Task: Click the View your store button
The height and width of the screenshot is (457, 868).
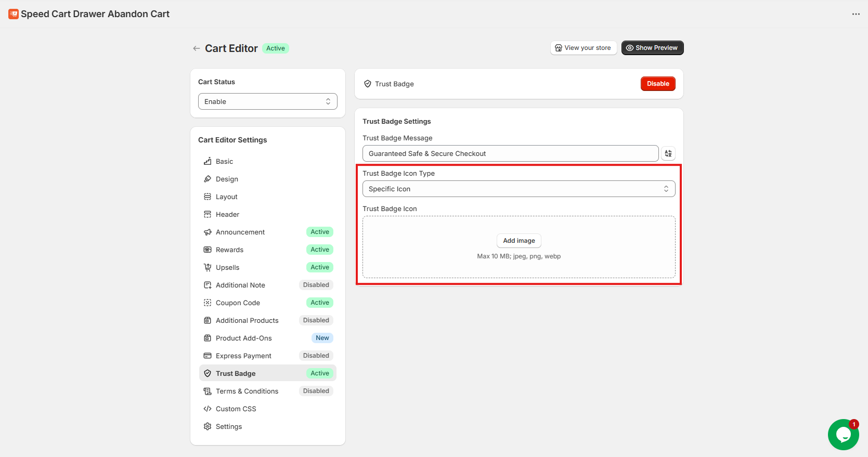Action: tap(583, 48)
